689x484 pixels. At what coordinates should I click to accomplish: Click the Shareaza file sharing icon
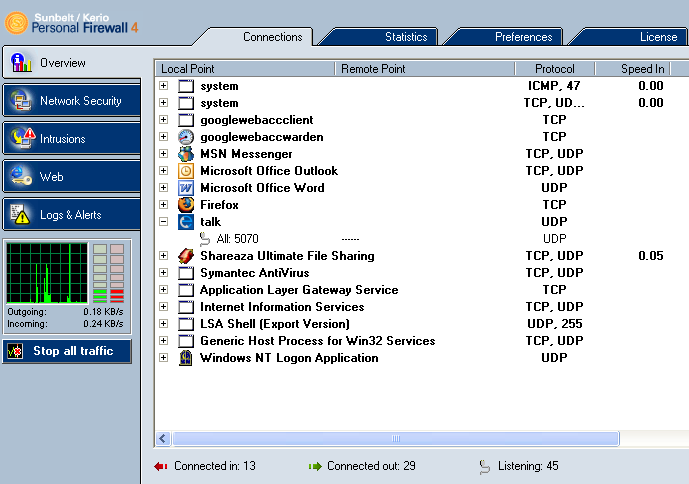(186, 256)
